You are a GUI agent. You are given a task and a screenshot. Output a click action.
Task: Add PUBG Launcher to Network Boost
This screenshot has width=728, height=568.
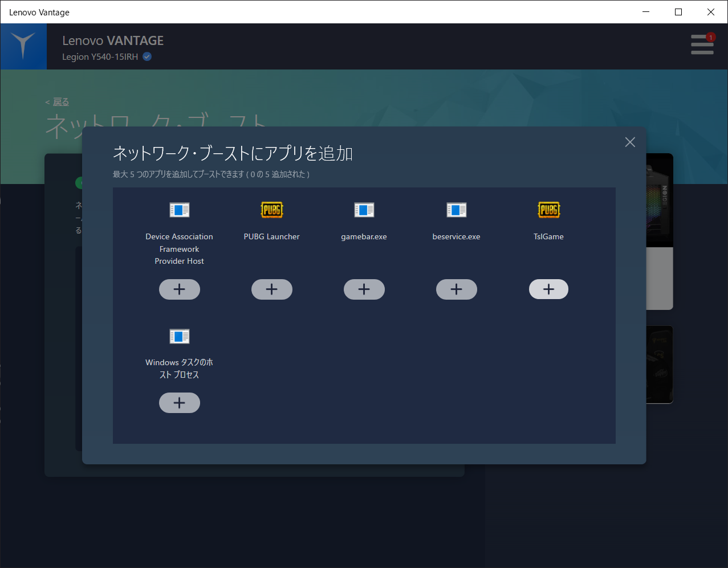click(271, 289)
